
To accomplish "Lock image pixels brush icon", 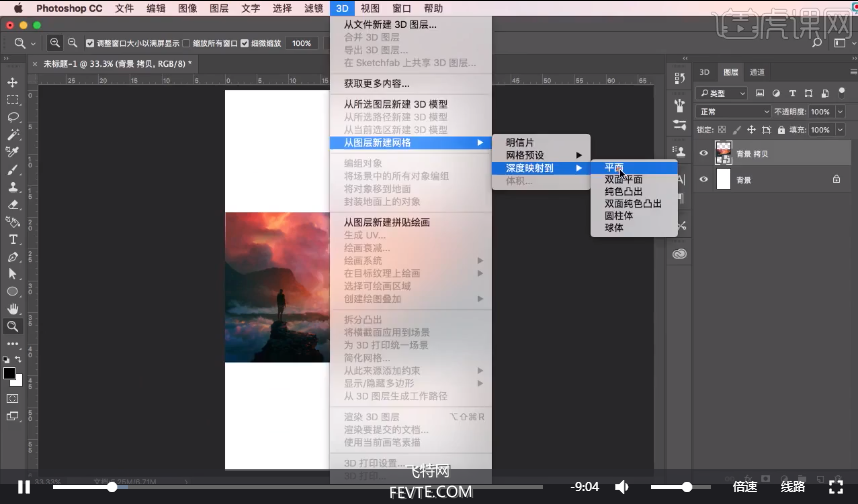I will pyautogui.click(x=737, y=130).
